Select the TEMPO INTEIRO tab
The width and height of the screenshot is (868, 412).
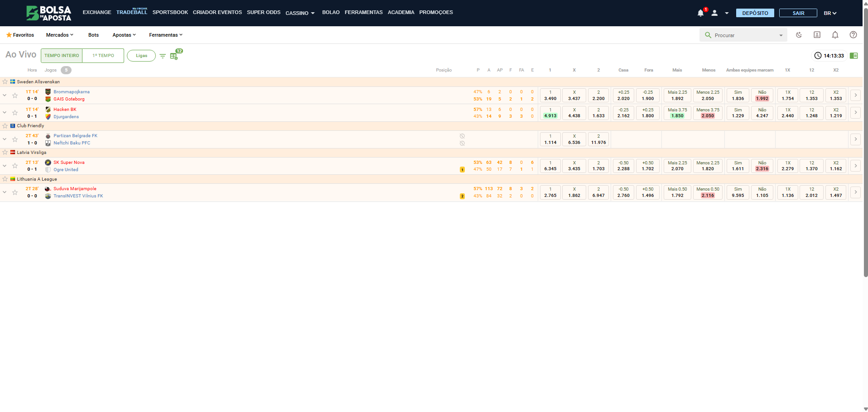tap(62, 56)
